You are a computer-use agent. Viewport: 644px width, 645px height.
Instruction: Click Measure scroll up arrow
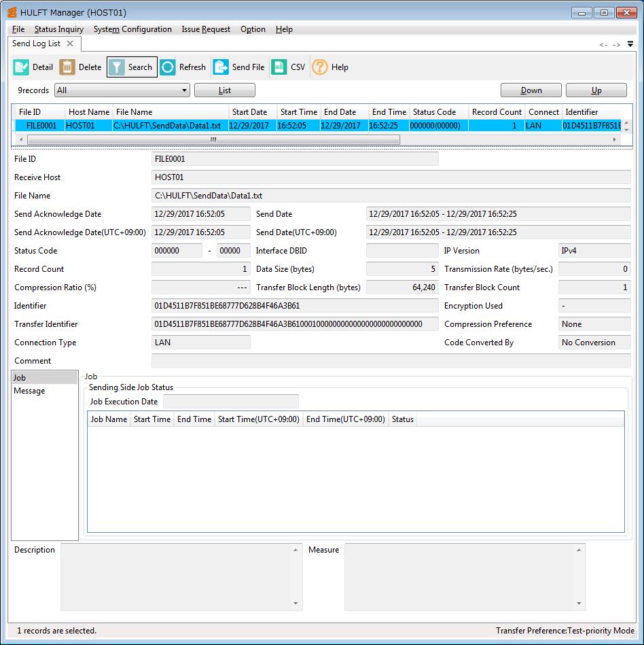579,550
